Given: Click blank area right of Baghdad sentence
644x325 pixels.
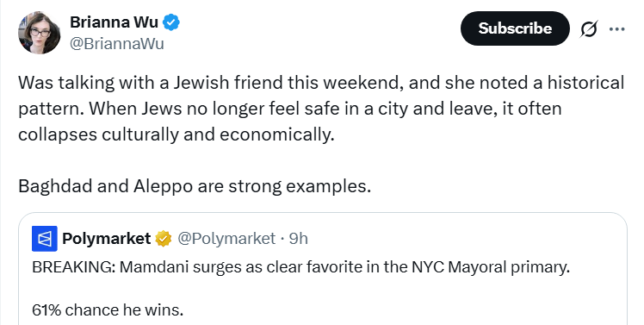Looking at the screenshot, I should click(497, 186).
